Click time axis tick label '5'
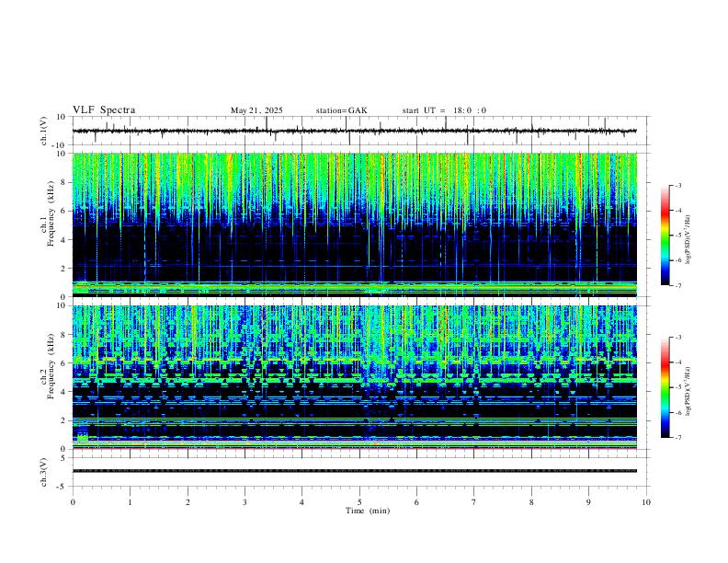Screen dimensions: 728x563 click(x=359, y=502)
